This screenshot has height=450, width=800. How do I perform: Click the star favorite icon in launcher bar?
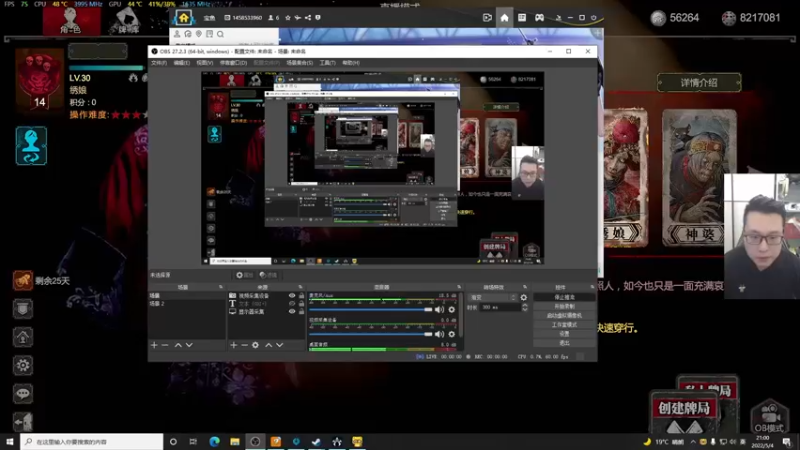pos(288,18)
